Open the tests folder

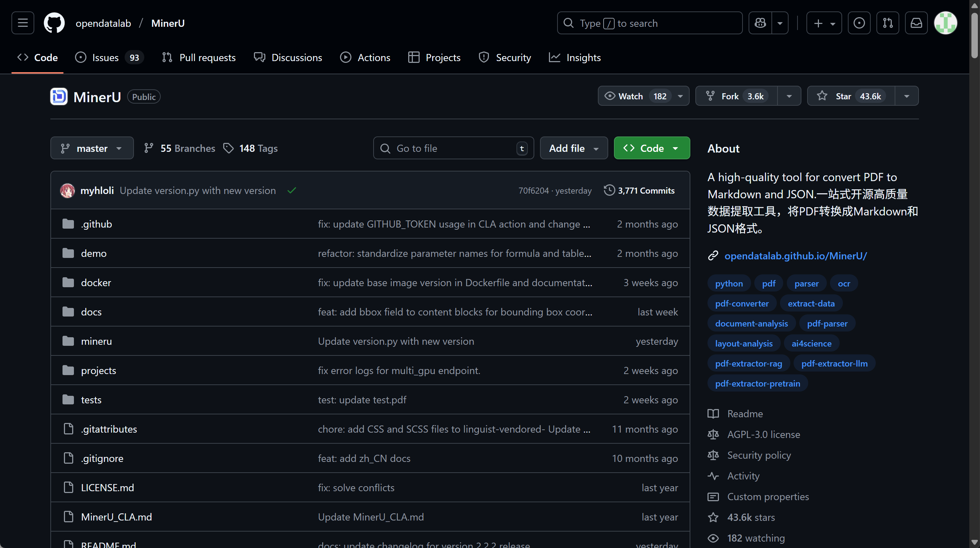click(x=91, y=400)
